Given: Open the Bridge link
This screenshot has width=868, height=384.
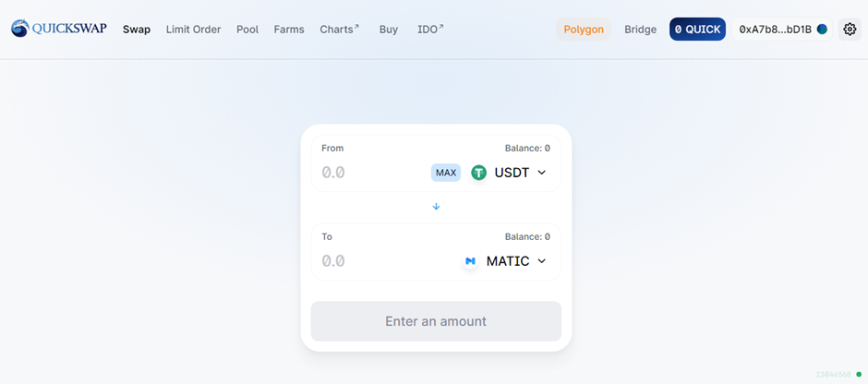Looking at the screenshot, I should (641, 30).
